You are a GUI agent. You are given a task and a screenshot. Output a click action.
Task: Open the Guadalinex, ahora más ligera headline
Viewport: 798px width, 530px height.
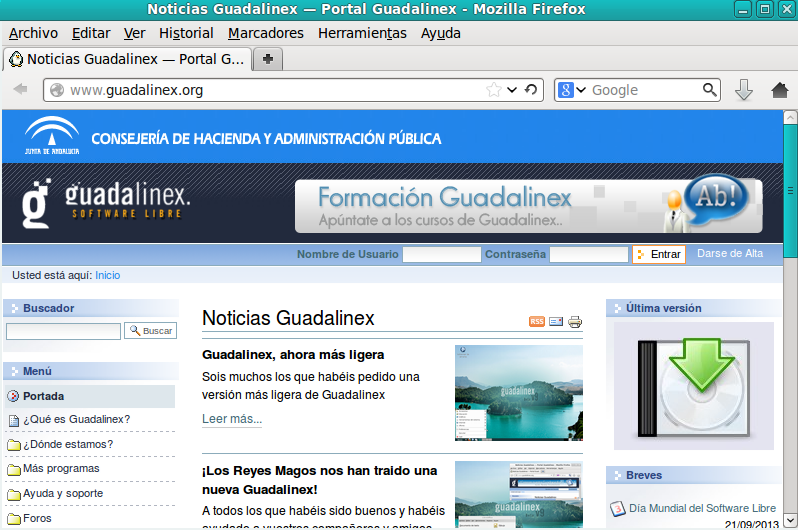293,355
